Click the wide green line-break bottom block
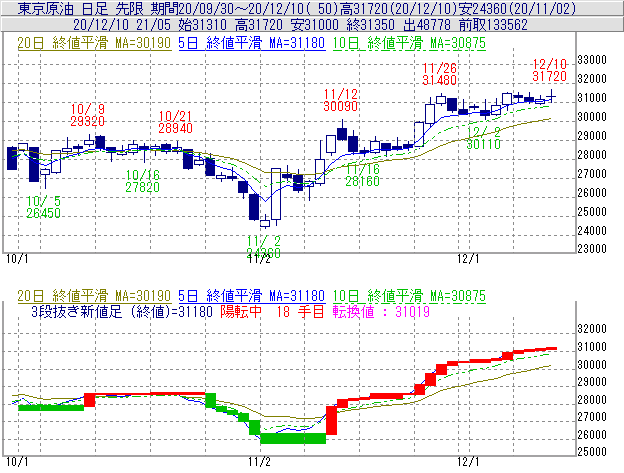The image size is (624, 473). coord(293,438)
